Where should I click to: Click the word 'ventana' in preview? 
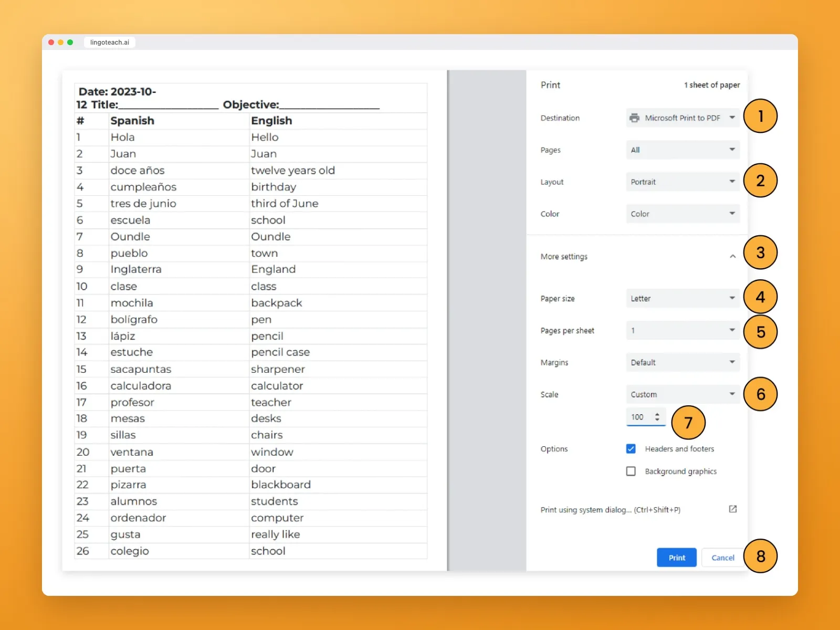coord(132,452)
